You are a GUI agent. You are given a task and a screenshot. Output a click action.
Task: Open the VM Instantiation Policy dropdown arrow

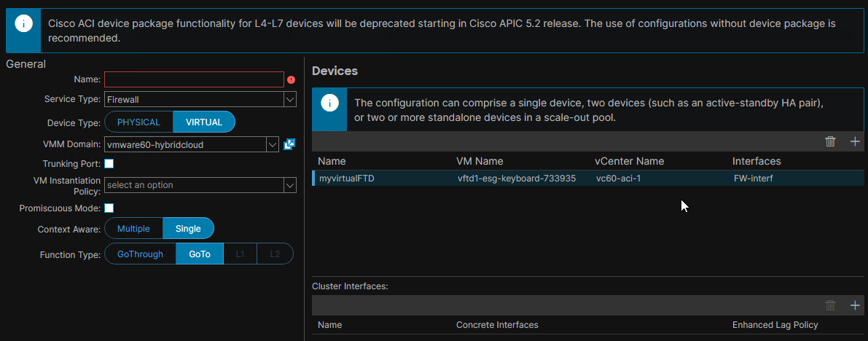[290, 186]
